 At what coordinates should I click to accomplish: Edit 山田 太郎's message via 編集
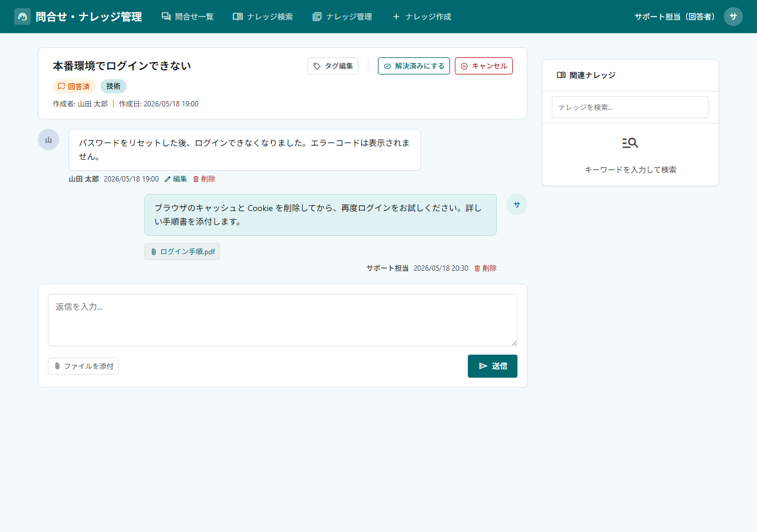click(x=176, y=179)
